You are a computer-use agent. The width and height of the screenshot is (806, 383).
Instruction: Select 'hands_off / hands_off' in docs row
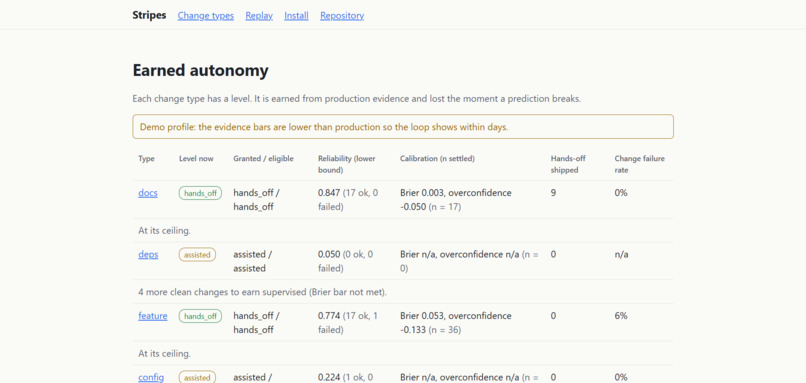tap(256, 200)
